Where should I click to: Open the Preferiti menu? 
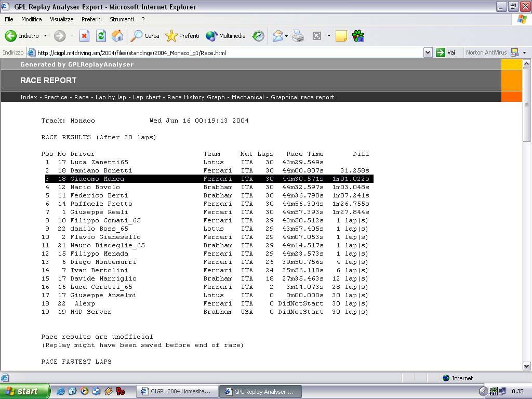pyautogui.click(x=91, y=19)
